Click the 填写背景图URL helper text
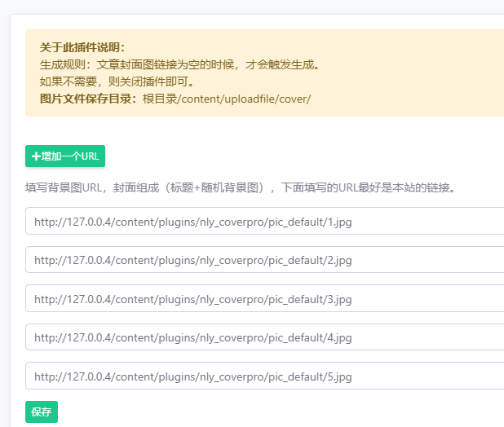Screen dimensions: 504x427 coord(64,187)
